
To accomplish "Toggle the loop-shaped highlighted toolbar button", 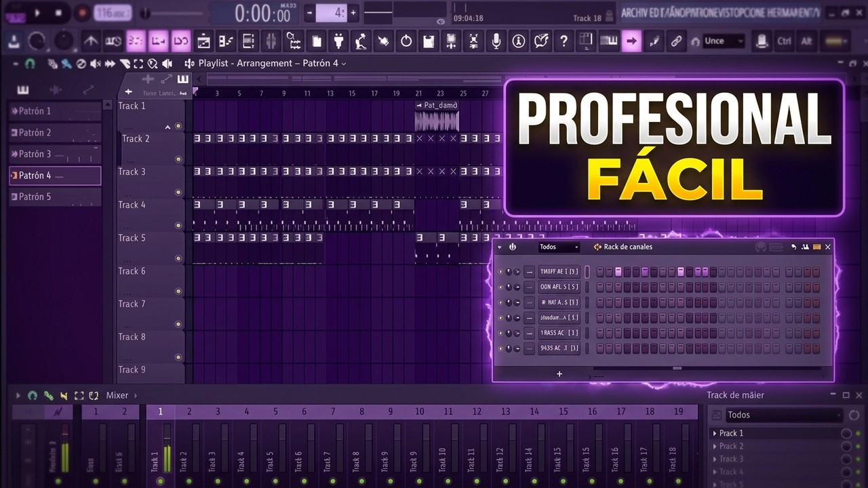I will pyautogui.click(x=180, y=41).
